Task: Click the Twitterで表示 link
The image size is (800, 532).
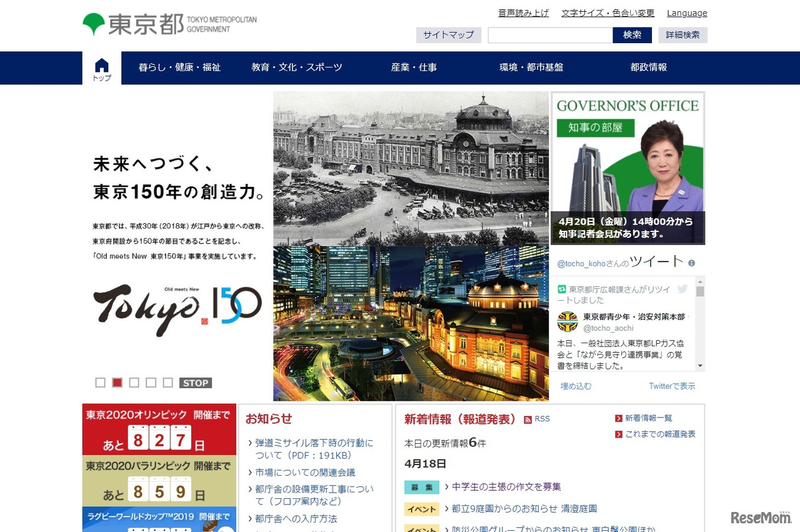Action: tap(672, 386)
